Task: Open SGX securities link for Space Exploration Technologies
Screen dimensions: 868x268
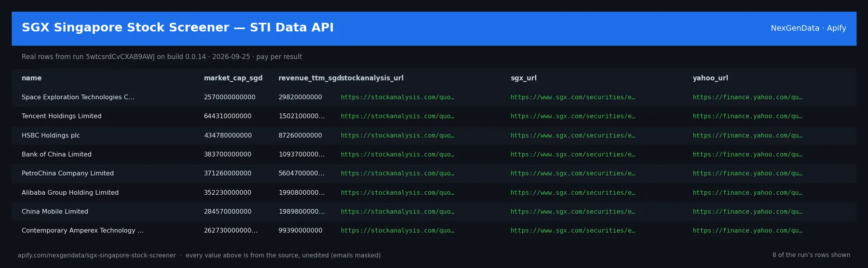Action: tap(573, 97)
